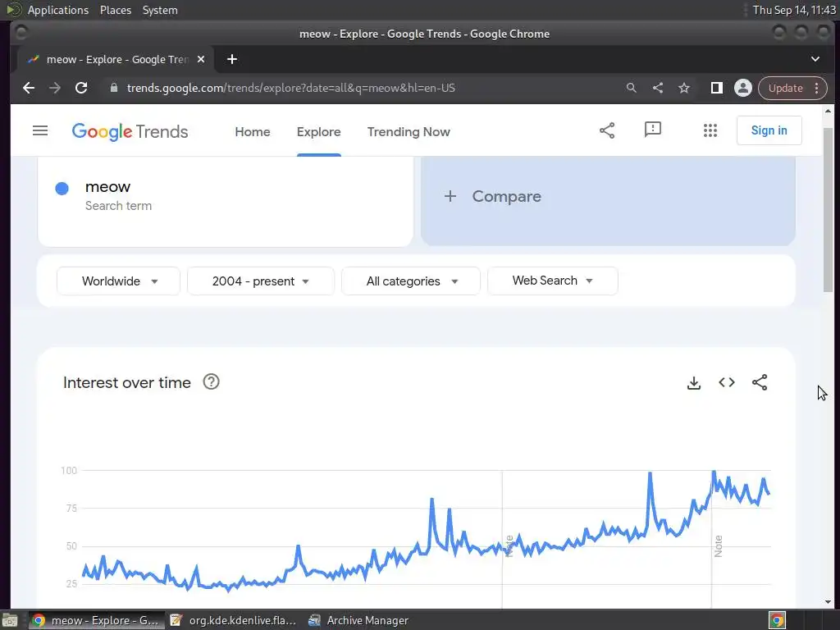Click the address bar URL
Viewport: 840px width, 630px height.
click(x=291, y=88)
